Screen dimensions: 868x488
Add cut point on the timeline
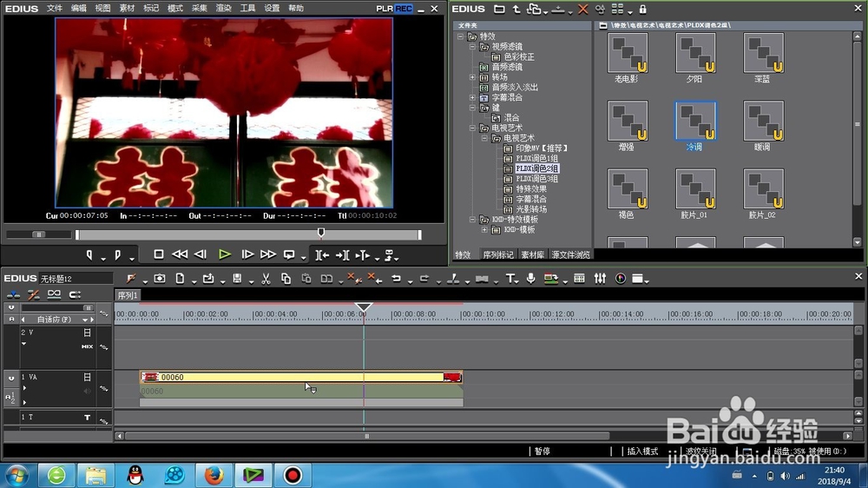point(453,279)
